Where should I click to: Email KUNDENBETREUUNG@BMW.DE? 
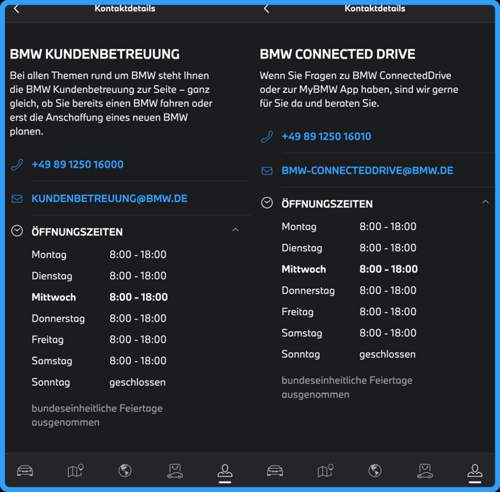[x=110, y=199]
